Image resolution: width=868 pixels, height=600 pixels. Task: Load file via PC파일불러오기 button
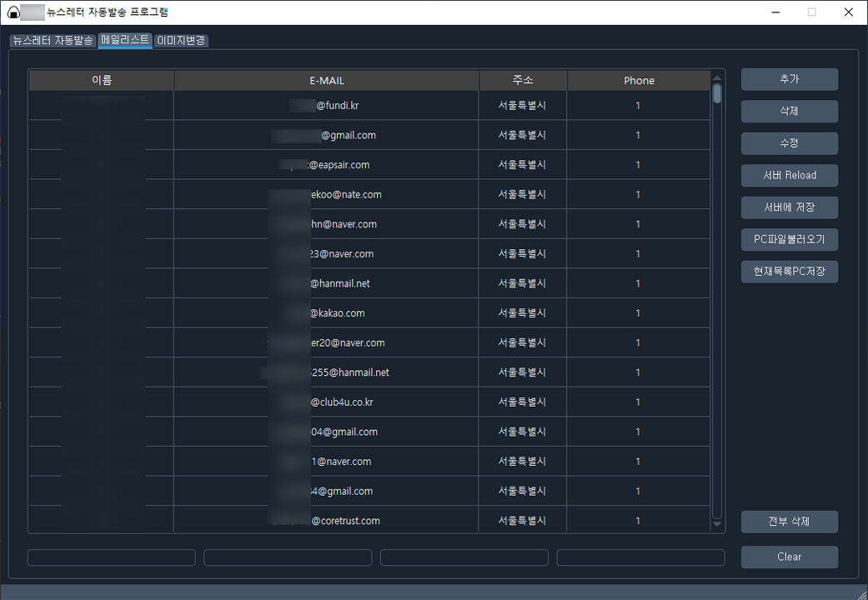tap(789, 240)
